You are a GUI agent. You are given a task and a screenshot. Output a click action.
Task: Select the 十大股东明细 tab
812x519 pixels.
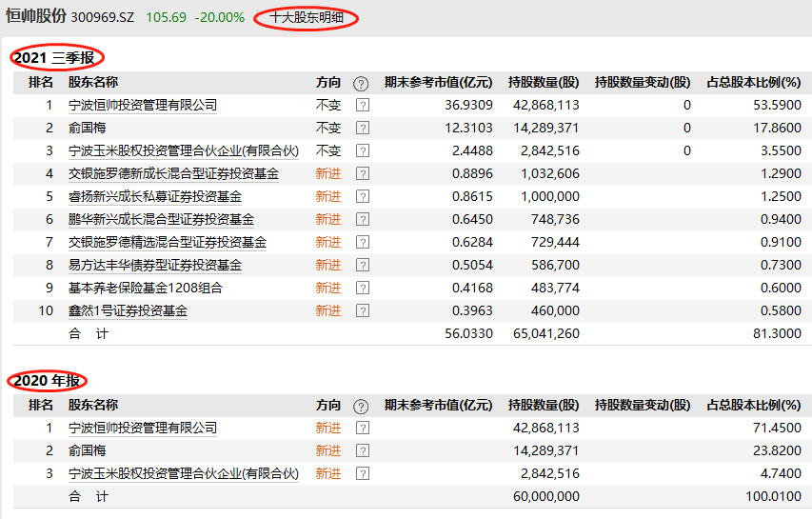[x=307, y=17]
